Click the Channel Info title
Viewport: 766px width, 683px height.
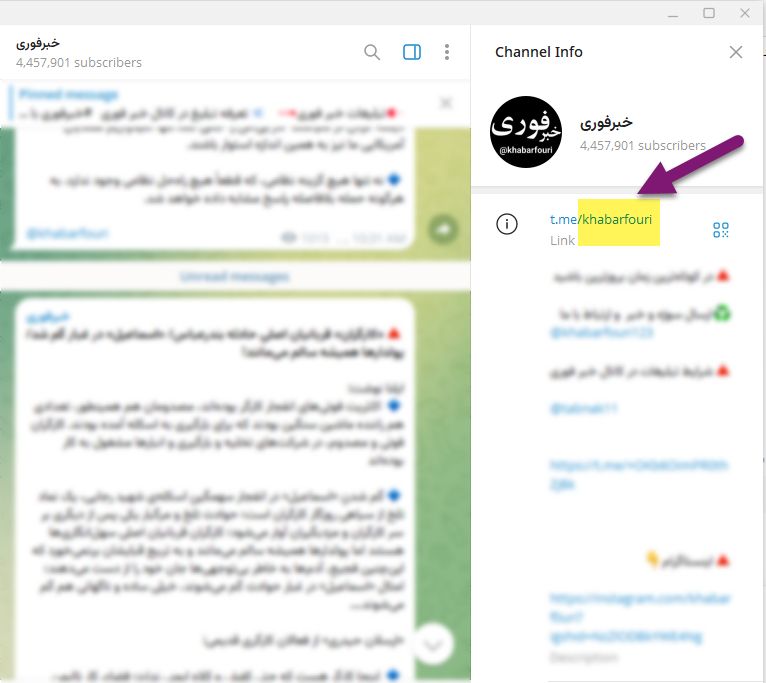538,52
